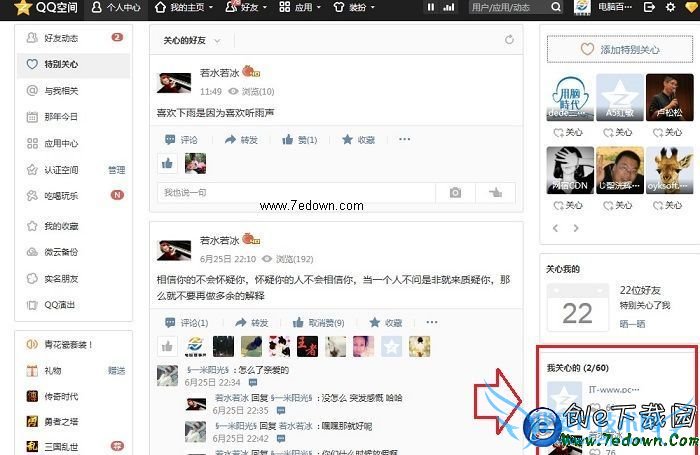Open the 礼物 app in the sidebar
This screenshot has height=455, width=700.
[53, 371]
